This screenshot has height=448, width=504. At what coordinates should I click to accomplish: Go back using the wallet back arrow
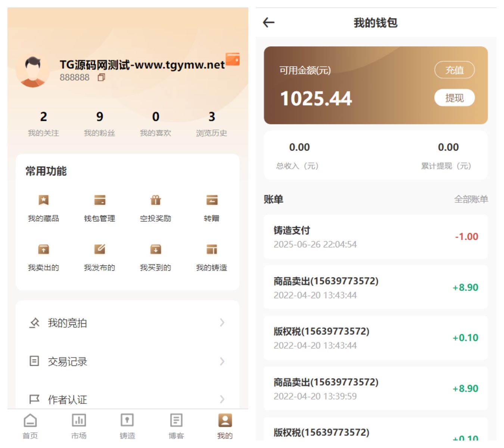pyautogui.click(x=269, y=23)
